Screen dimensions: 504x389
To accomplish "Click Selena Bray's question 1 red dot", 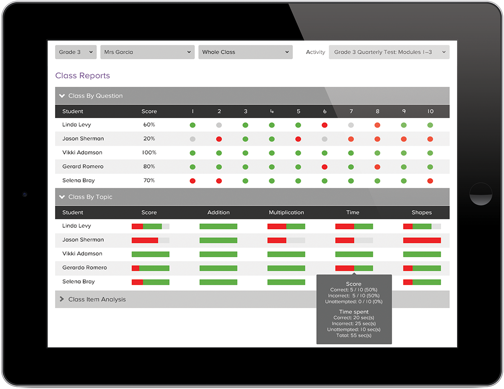I will [192, 181].
